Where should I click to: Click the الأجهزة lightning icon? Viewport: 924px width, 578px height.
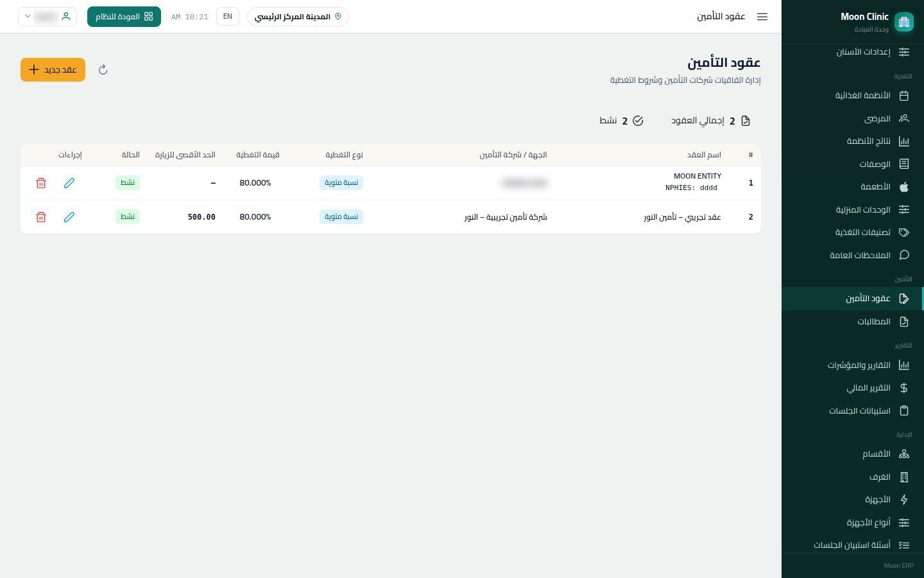click(904, 500)
